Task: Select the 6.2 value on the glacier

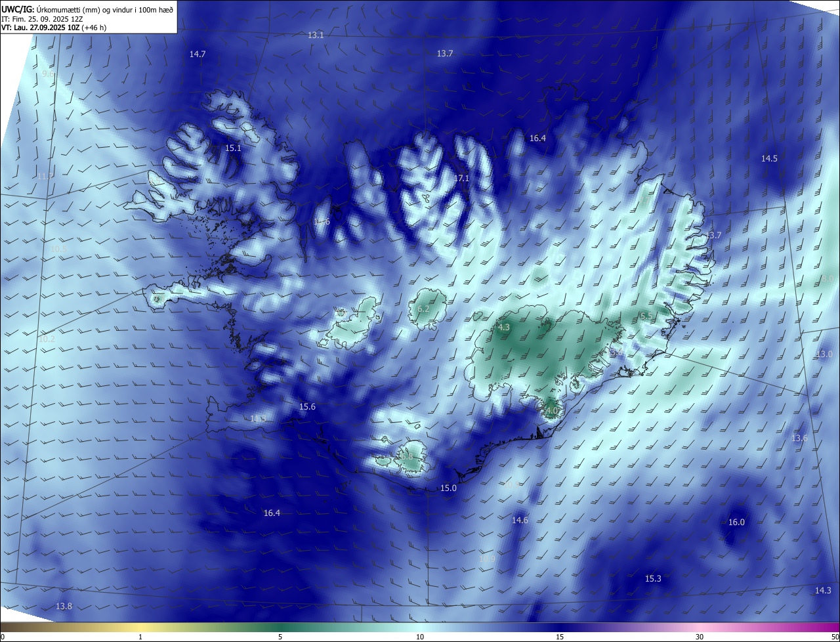Action: [x=423, y=309]
